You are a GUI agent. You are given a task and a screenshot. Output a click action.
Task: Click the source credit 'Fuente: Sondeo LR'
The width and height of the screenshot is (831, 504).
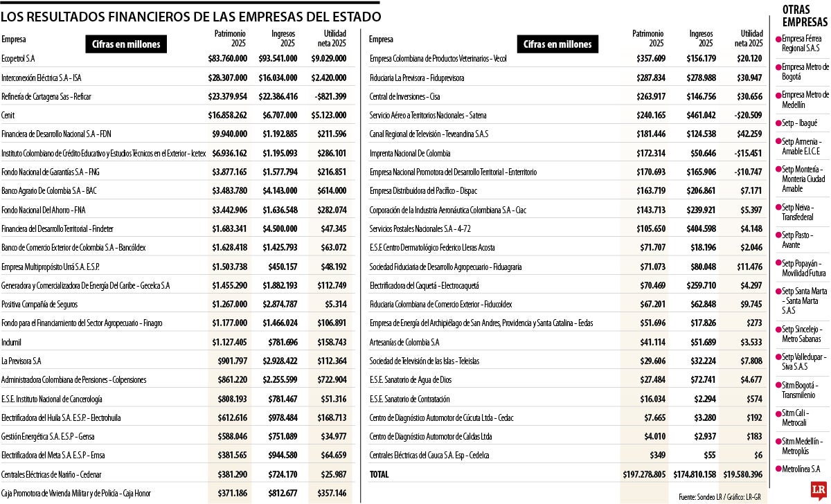(700, 496)
